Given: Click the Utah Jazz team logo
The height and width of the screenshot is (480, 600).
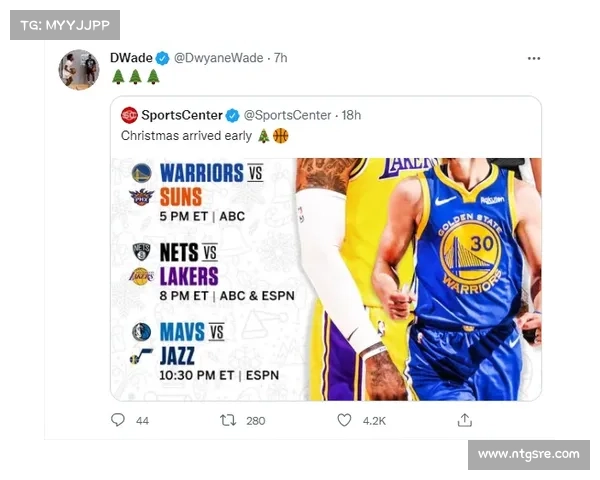Looking at the screenshot, I should pos(141,356).
